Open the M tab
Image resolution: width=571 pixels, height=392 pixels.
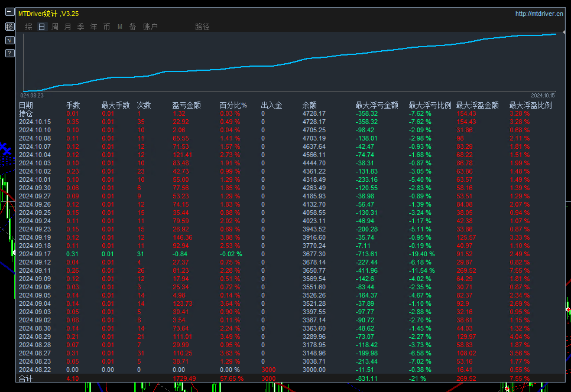point(120,27)
